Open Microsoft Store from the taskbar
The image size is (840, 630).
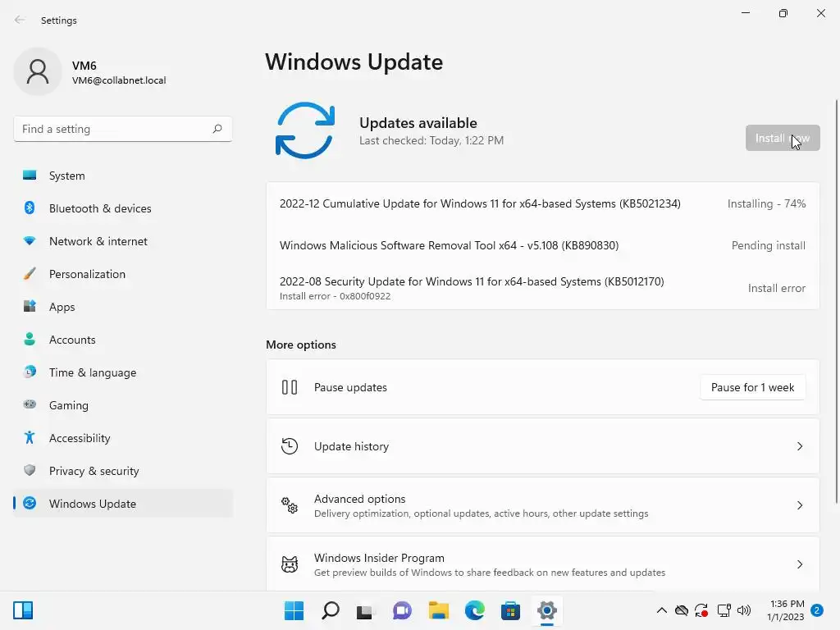[510, 610]
